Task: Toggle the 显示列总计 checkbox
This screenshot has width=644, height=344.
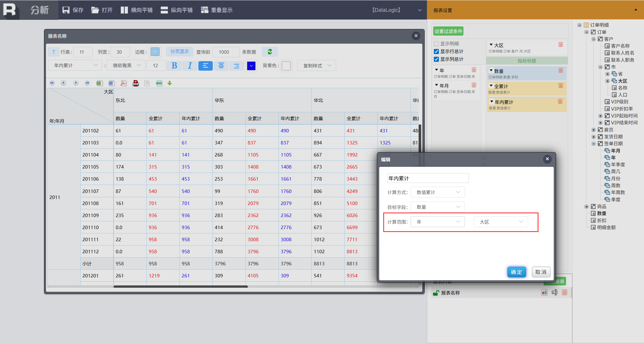Action: pyautogui.click(x=436, y=59)
